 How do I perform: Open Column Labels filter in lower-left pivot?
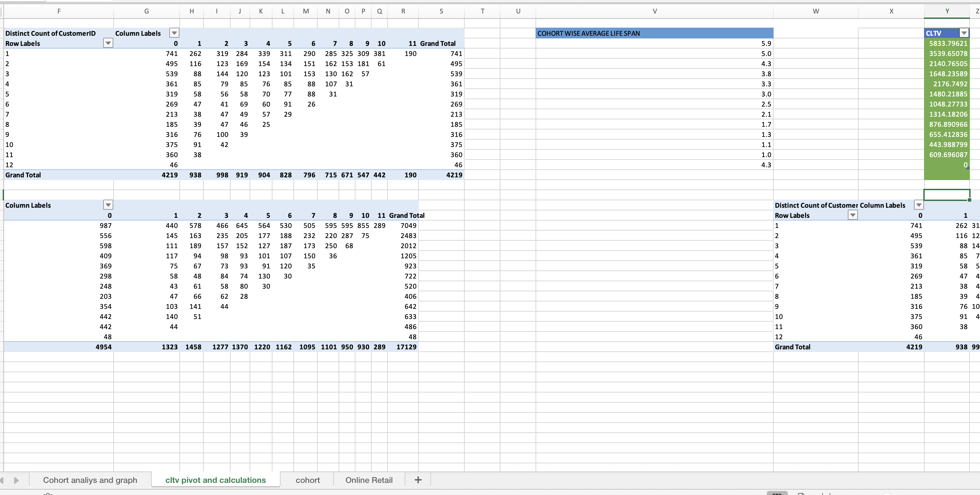(108, 205)
